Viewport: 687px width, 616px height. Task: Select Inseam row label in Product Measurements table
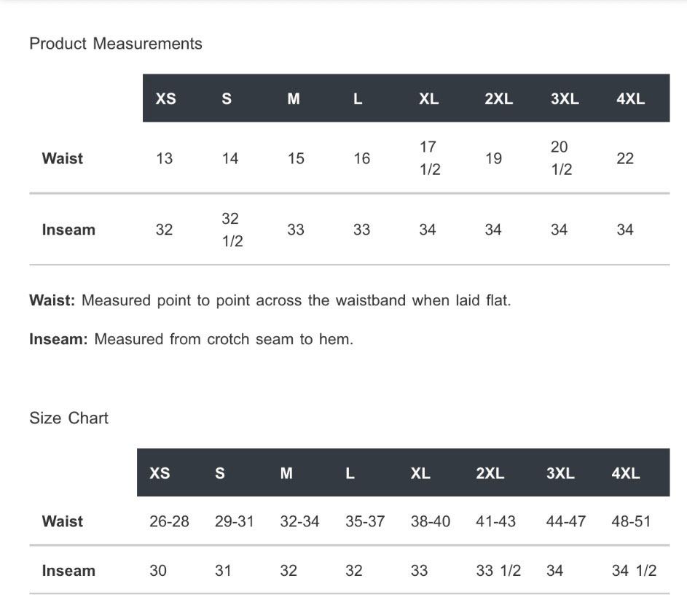(68, 230)
